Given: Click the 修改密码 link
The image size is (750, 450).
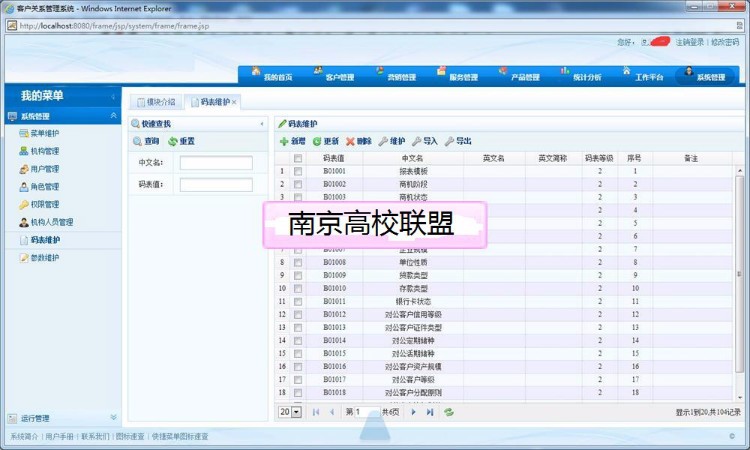Looking at the screenshot, I should pos(725,43).
